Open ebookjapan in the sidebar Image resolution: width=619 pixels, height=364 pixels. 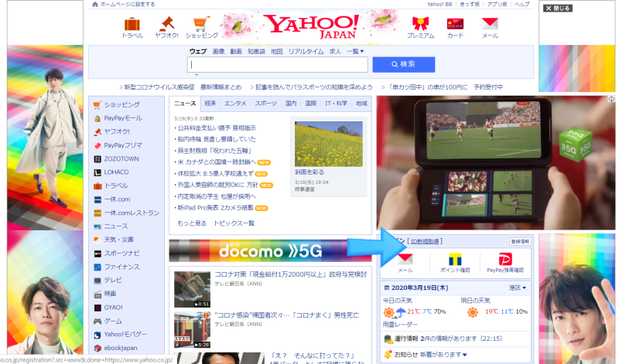(x=121, y=348)
